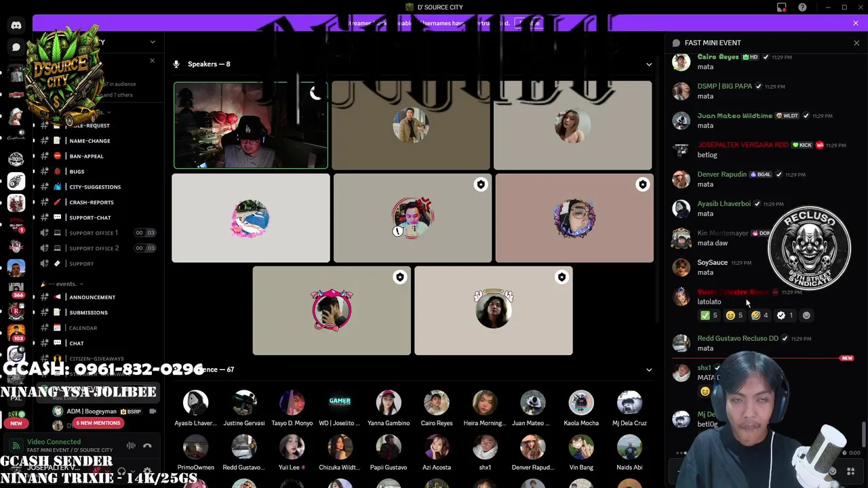Open audience member Tasyo D. Monyo's avatar
This screenshot has width=868, height=488.
click(x=292, y=403)
